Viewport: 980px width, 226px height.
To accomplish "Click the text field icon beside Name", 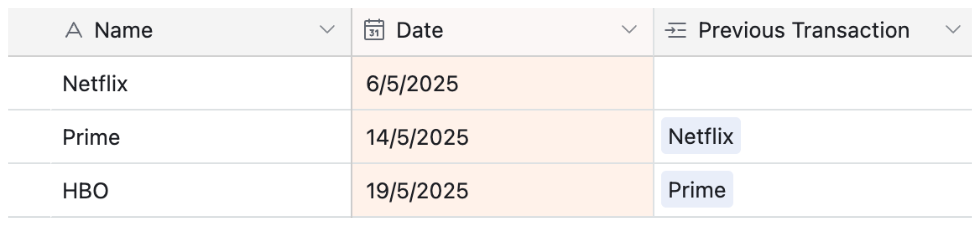I will click(74, 30).
